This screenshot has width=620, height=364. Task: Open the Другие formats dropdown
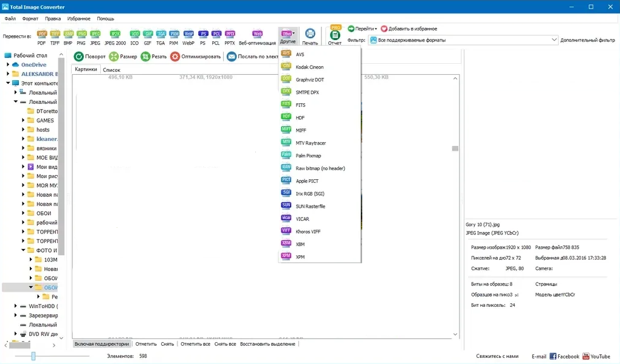pyautogui.click(x=288, y=36)
